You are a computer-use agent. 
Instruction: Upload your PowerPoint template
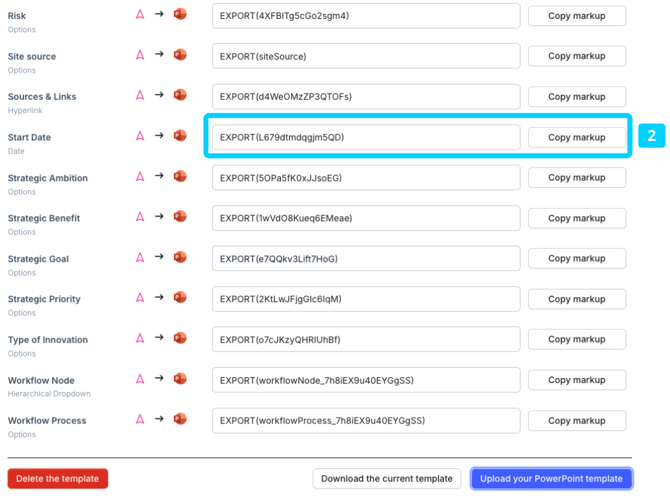[x=551, y=478]
